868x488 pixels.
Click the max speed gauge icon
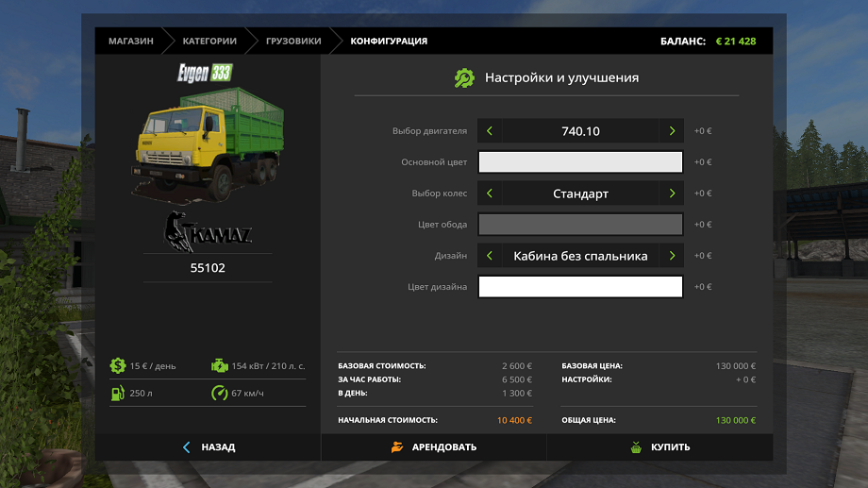point(219,393)
